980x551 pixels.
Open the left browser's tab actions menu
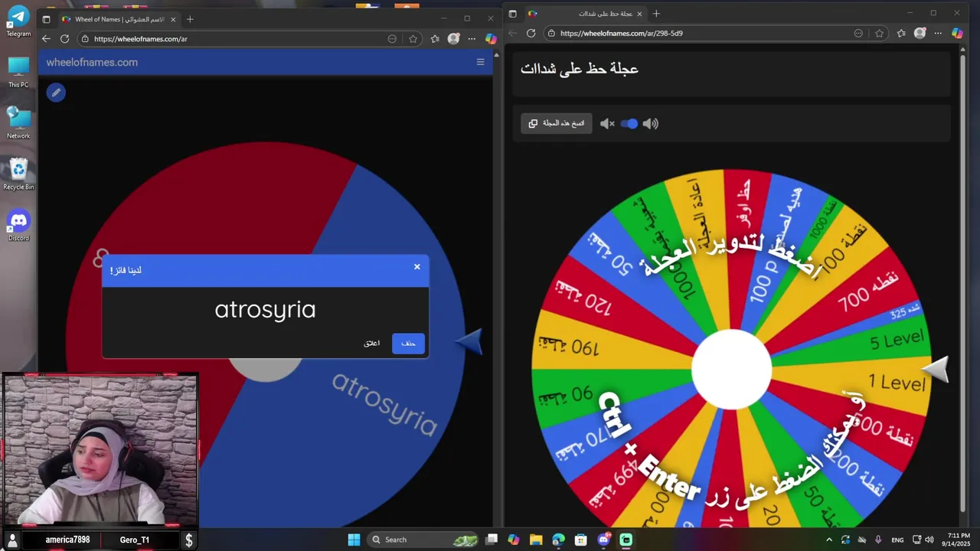(46, 19)
